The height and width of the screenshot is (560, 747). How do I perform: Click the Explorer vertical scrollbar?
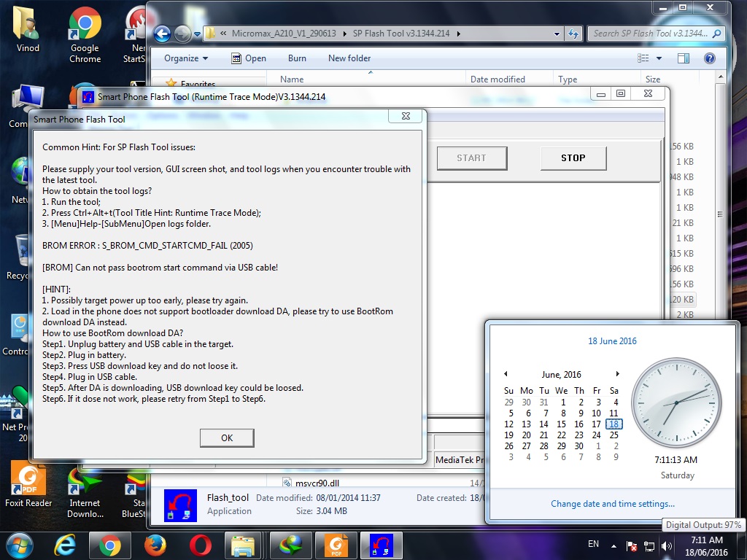pyautogui.click(x=720, y=214)
